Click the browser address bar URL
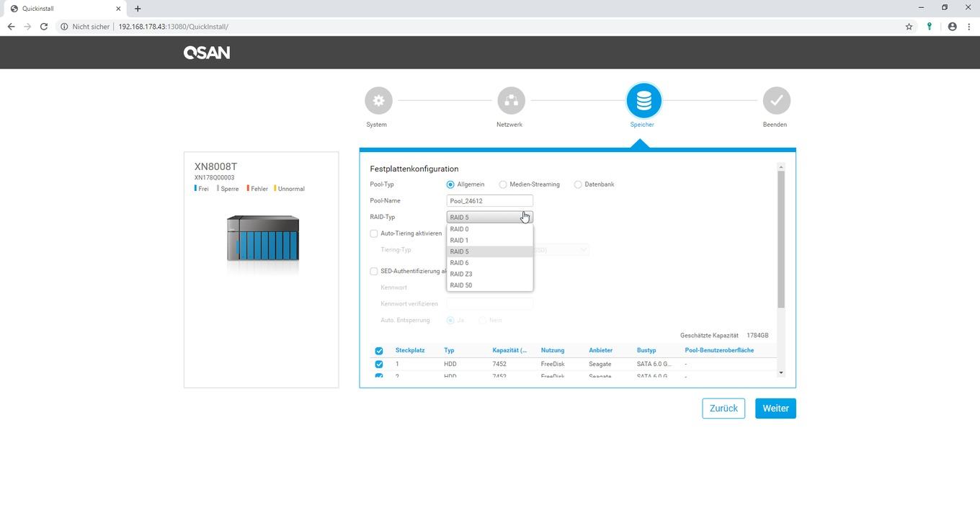Screen dimensions: 980x531 (173, 27)
